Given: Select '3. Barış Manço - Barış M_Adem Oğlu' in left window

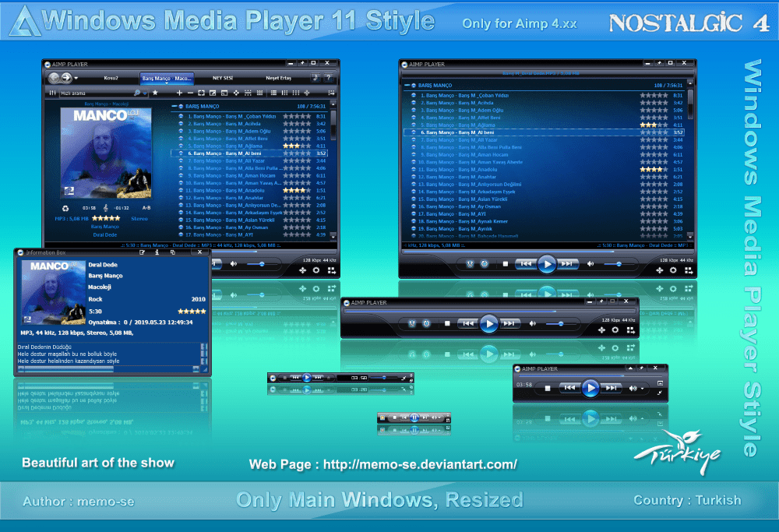Looking at the screenshot, I should click(249, 131).
